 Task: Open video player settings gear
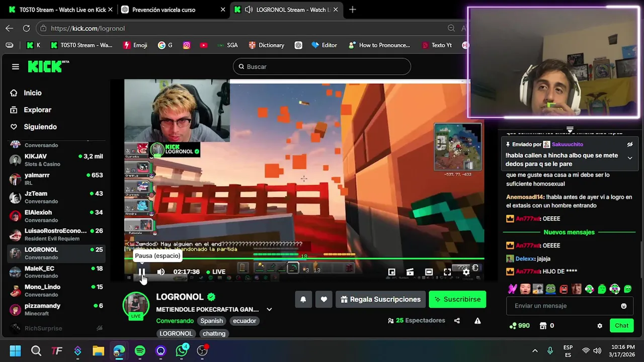click(466, 272)
